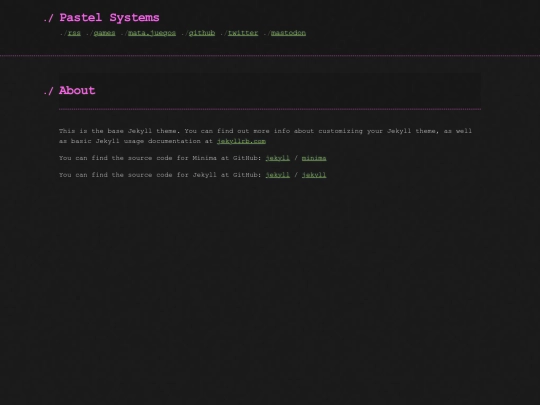Open the mastodon link in header navigation
The image size is (540, 405).
288,33
